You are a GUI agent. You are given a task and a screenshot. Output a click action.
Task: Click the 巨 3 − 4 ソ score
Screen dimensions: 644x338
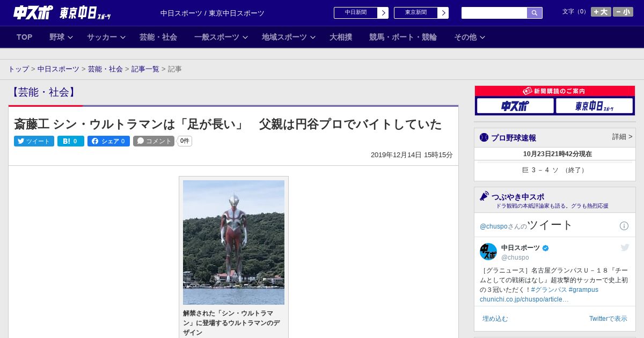[555, 170]
